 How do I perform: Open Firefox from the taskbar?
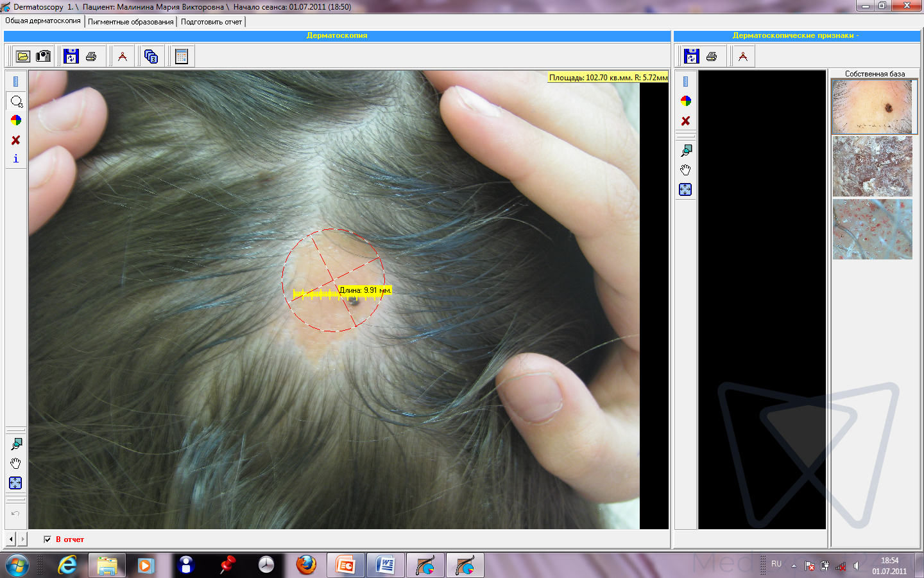pyautogui.click(x=306, y=565)
